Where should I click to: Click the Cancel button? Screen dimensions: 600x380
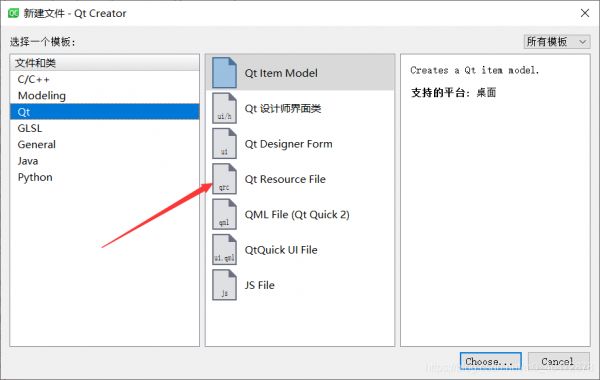pos(559,361)
